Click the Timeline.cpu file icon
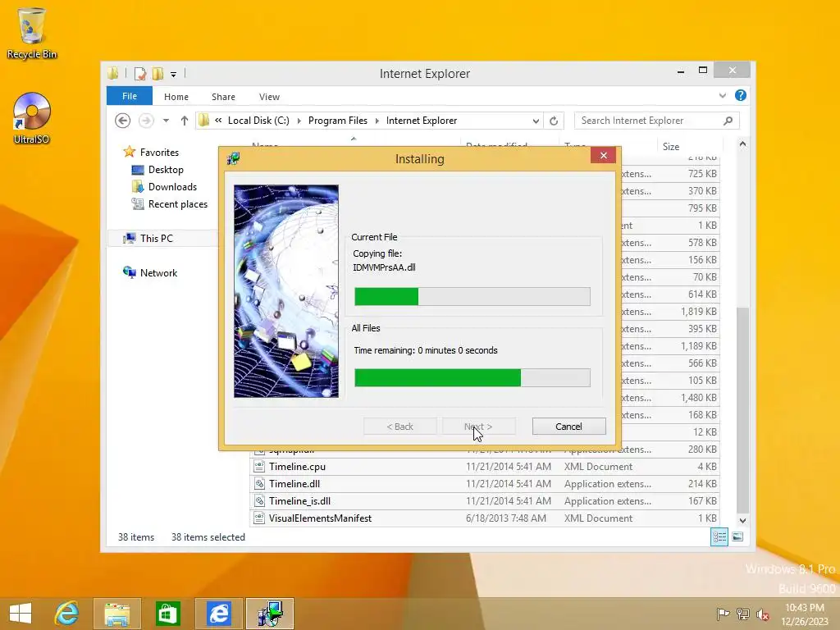The image size is (840, 630). tap(259, 467)
